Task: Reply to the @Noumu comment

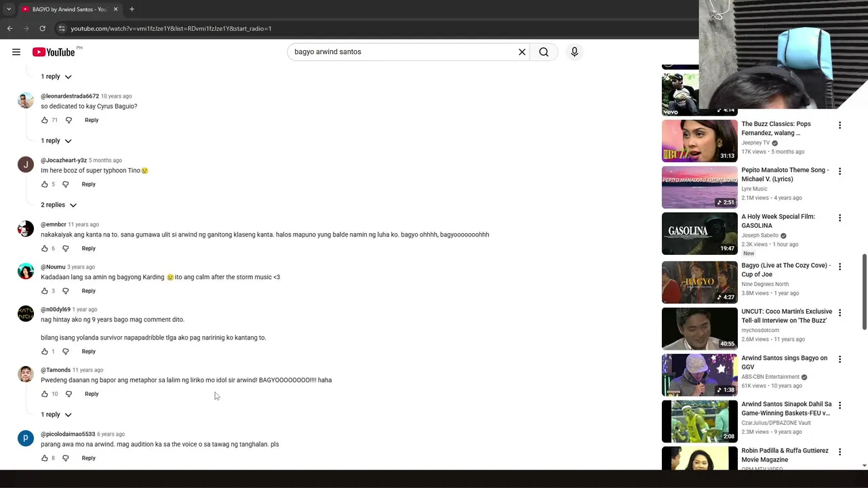Action: tap(89, 291)
